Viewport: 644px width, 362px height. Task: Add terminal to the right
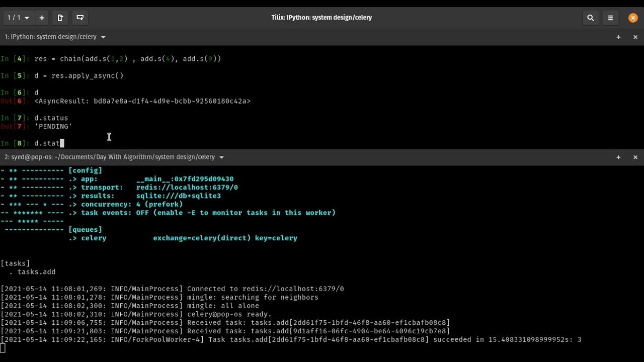[60, 18]
